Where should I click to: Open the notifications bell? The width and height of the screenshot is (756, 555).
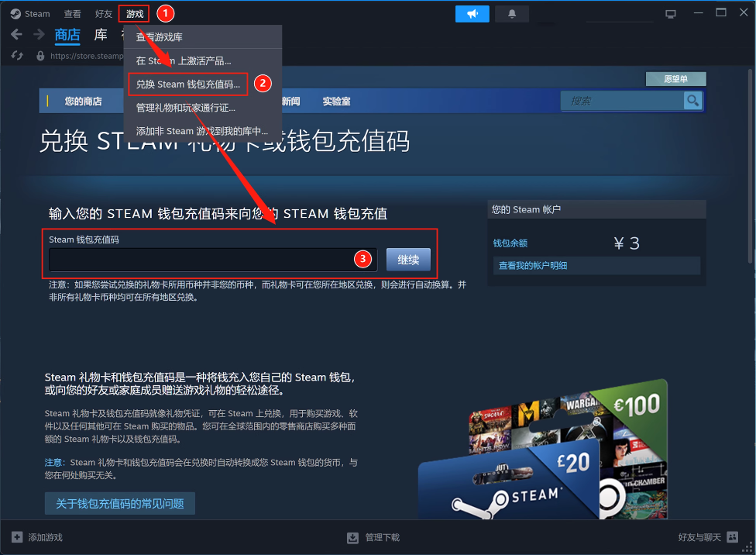[x=511, y=14]
